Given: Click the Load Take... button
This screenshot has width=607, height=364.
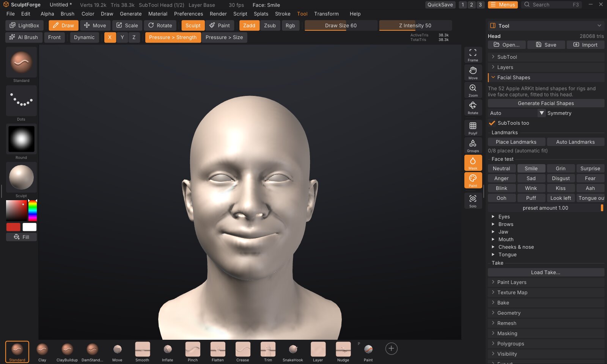Looking at the screenshot, I should click(x=546, y=272).
